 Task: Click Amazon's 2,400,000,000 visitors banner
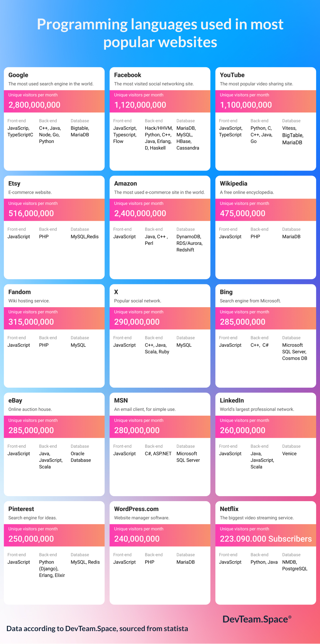[160, 210]
